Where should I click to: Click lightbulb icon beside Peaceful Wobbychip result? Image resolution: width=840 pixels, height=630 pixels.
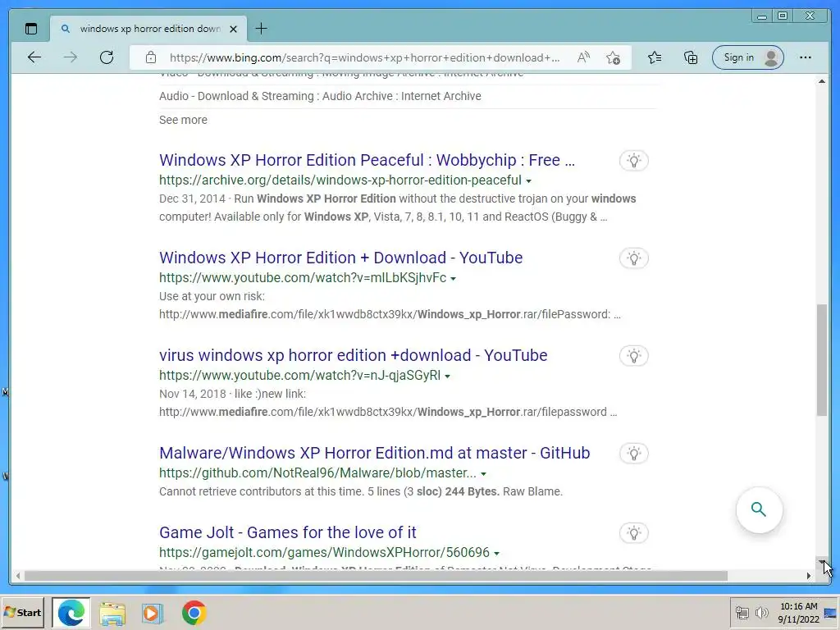pos(634,161)
